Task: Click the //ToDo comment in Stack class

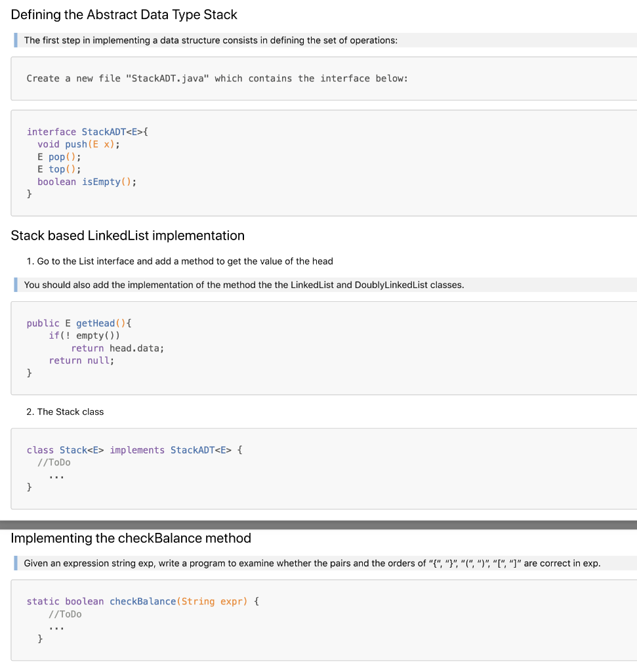Action: pyautogui.click(x=54, y=463)
